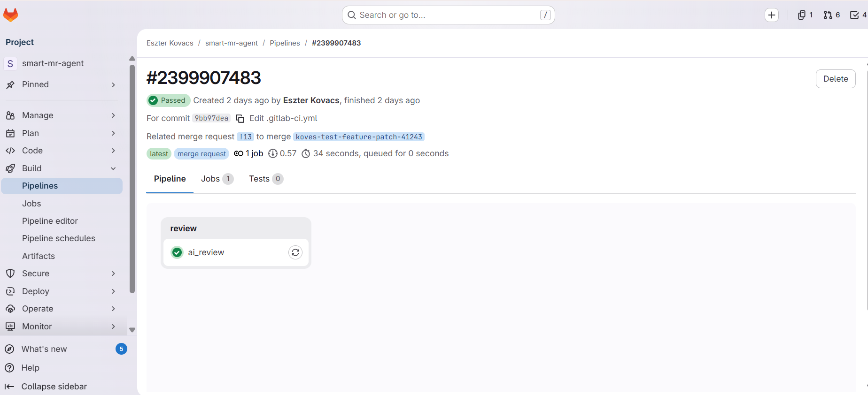Open koves-test-feature-patch-41243 branch link
Viewport: 868px width, 395px height.
(359, 137)
